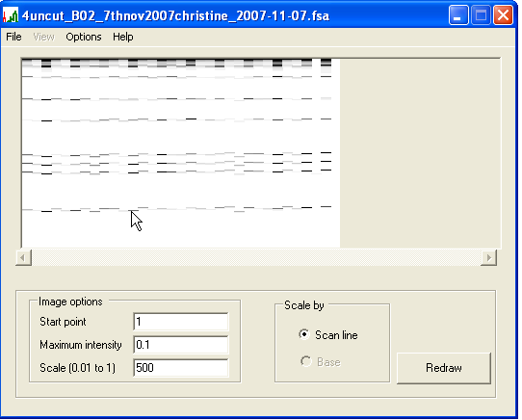This screenshot has width=522, height=420.
Task: Click the horizontal scrollbar's right arrow
Action: (x=488, y=257)
